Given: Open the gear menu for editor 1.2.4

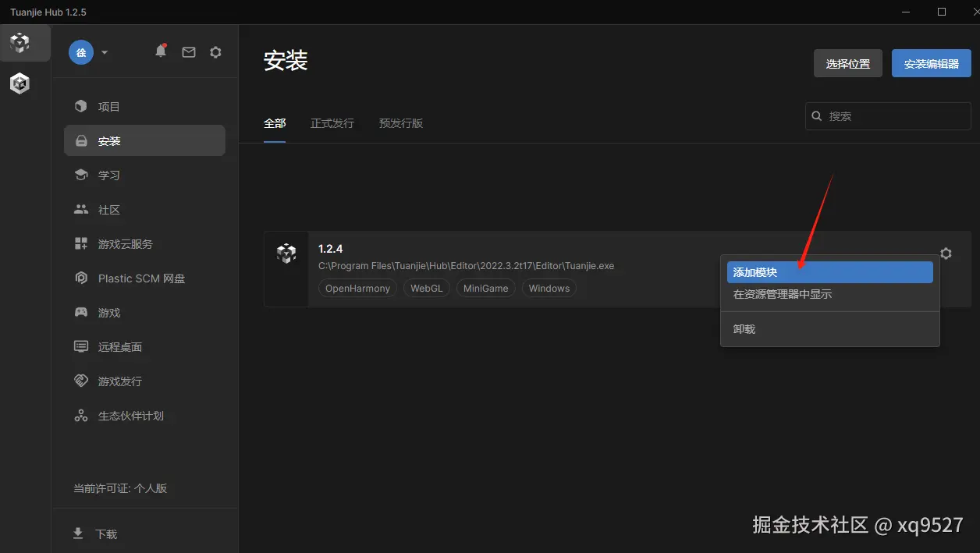Looking at the screenshot, I should [946, 253].
